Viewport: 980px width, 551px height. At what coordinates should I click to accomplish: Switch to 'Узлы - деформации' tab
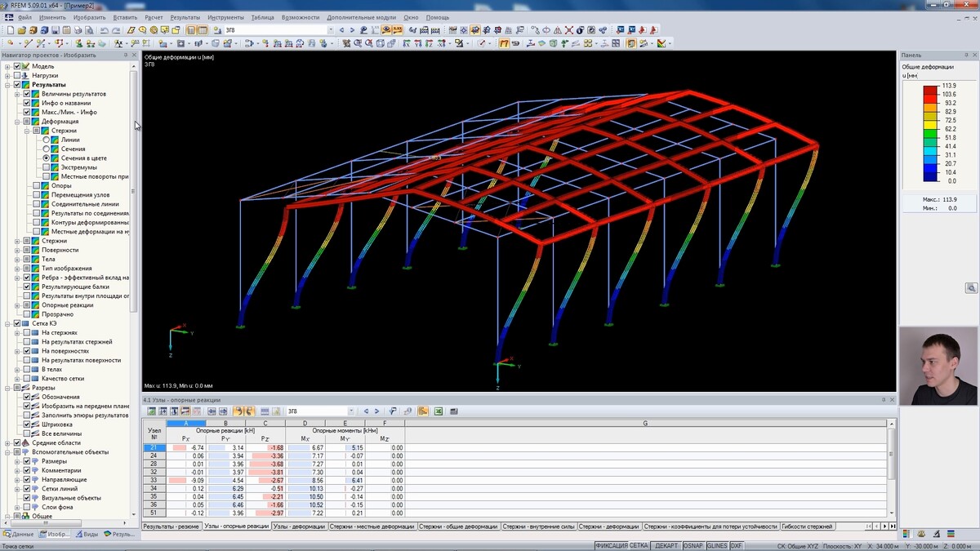coord(299,527)
